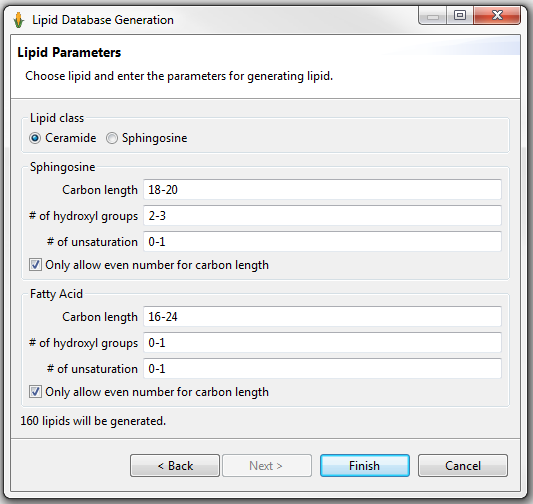Cancel the lipid database wizard
The width and height of the screenshot is (533, 504).
click(463, 466)
